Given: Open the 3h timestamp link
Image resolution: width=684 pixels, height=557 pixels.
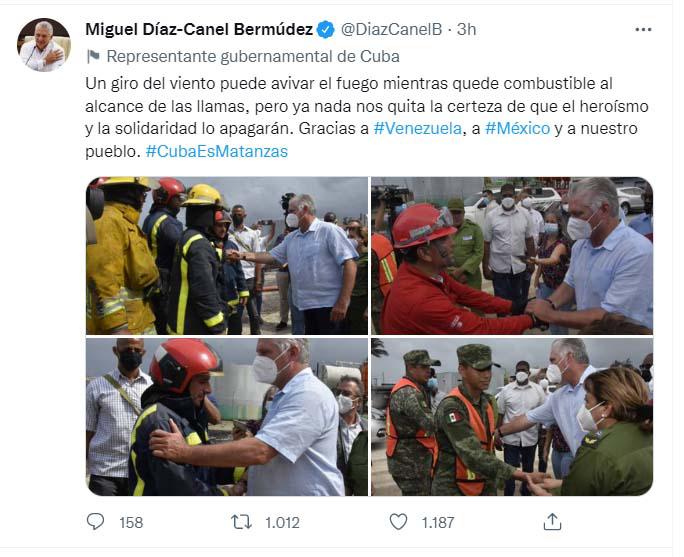Looking at the screenshot, I should pos(466,30).
